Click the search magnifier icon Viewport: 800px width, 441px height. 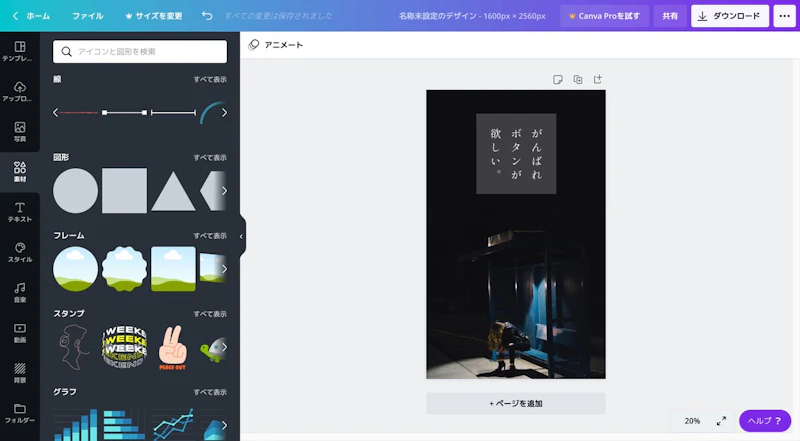tap(66, 52)
